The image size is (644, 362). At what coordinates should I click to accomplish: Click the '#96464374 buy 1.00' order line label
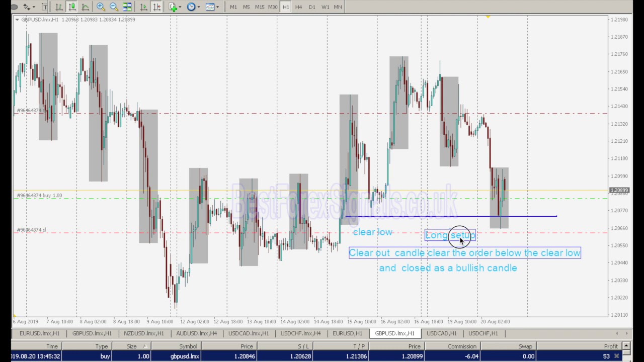tap(39, 195)
